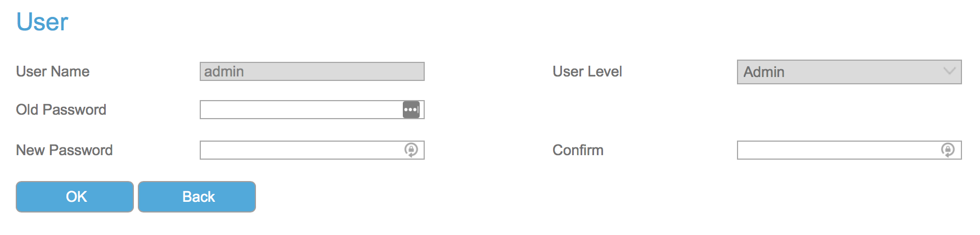The width and height of the screenshot is (980, 235).
Task: Click the lock icon in Confirm field
Action: pyautogui.click(x=948, y=150)
